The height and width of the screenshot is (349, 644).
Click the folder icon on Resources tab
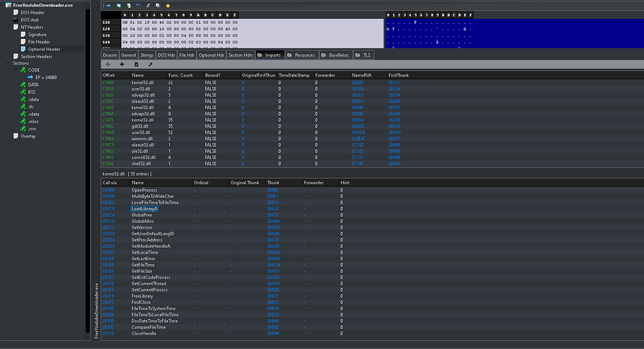coord(289,55)
